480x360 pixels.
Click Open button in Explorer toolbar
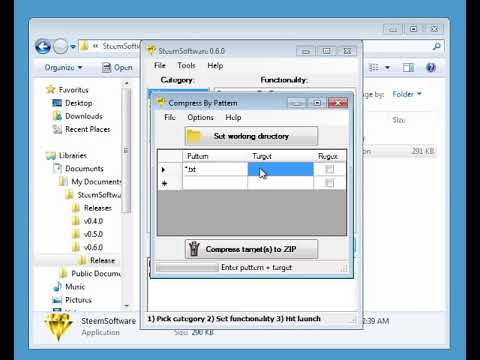117,68
